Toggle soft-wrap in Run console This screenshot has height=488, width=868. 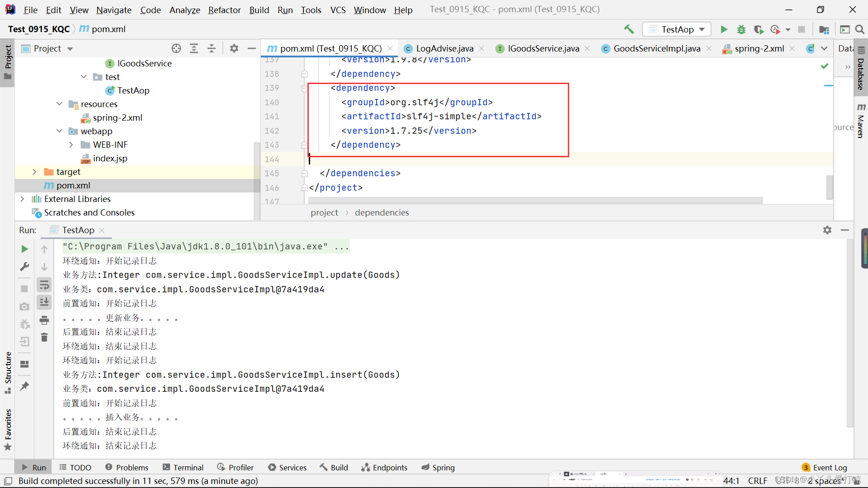(x=44, y=285)
